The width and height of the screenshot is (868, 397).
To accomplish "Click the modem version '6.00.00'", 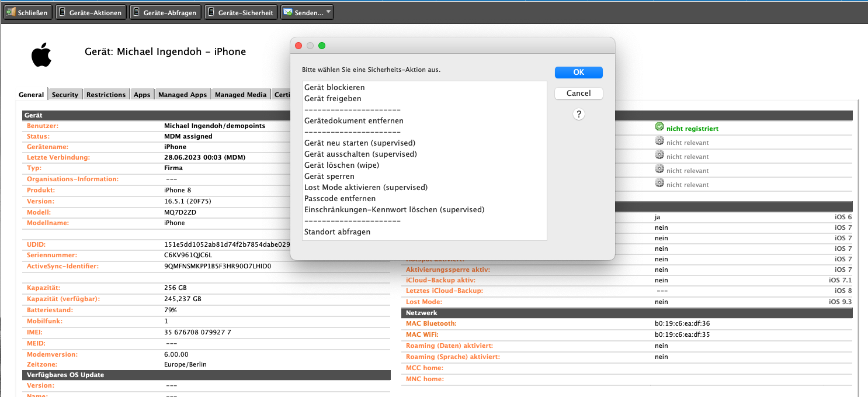I will [x=176, y=354].
